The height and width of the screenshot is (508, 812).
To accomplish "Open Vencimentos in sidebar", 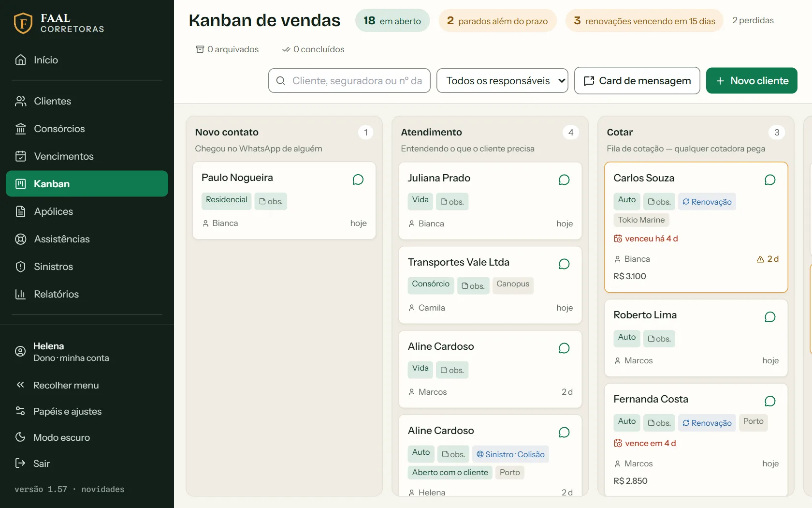I will 87,156.
